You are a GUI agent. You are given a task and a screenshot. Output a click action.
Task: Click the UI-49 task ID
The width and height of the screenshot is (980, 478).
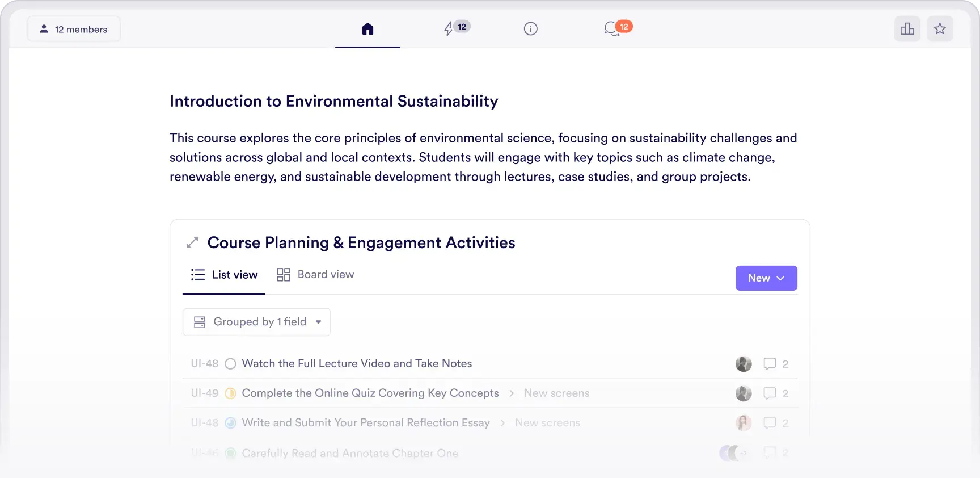(x=205, y=393)
